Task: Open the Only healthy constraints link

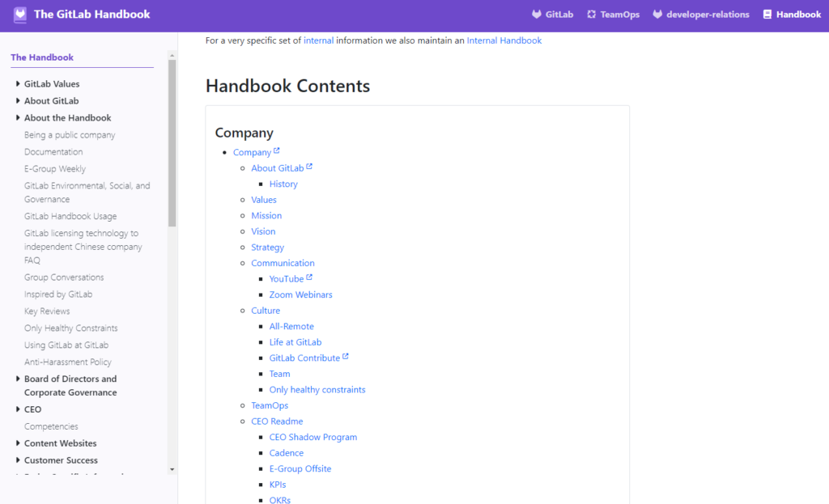Action: click(317, 390)
